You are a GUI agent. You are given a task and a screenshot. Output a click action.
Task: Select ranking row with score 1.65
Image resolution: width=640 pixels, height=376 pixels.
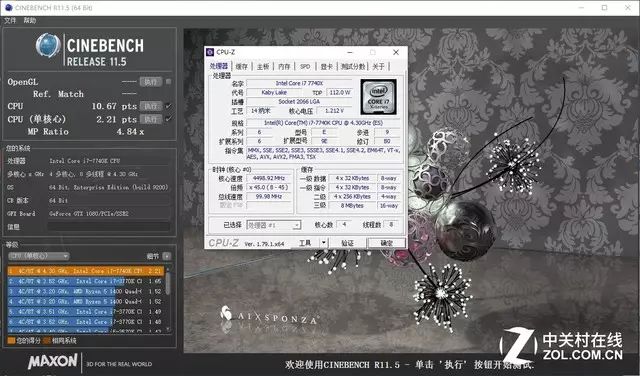coord(86,281)
